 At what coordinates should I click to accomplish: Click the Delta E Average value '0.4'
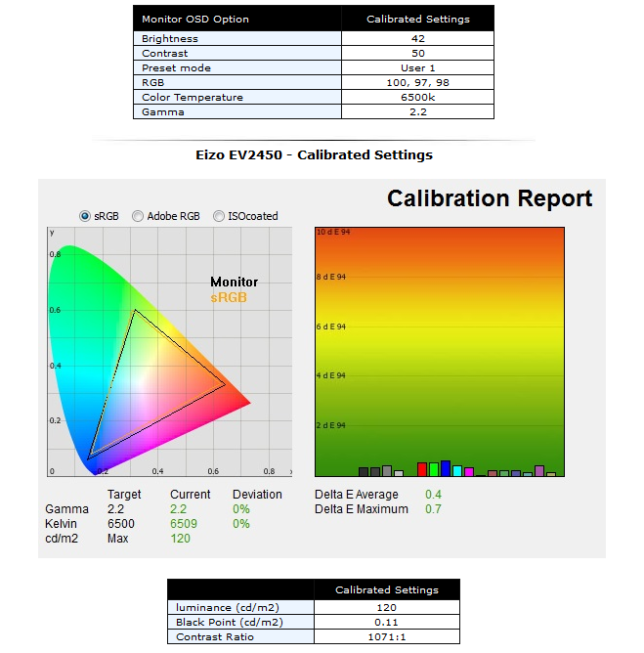coord(433,495)
